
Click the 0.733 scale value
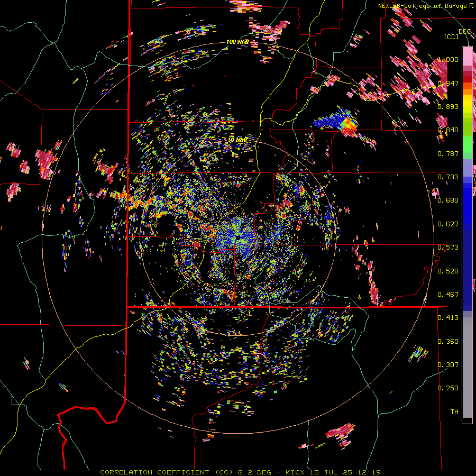tap(448, 177)
